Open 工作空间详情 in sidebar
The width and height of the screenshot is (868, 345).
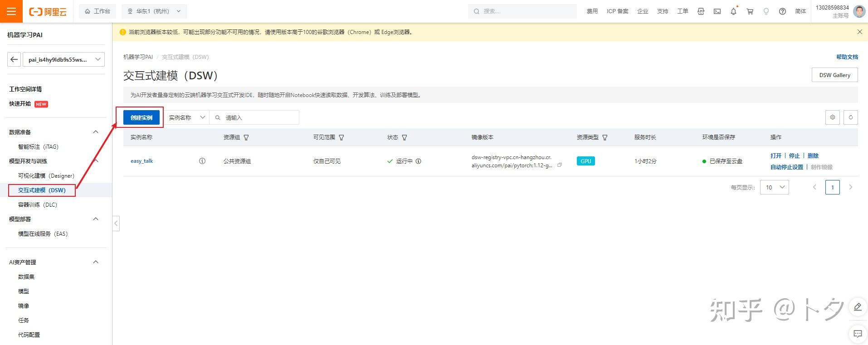click(25, 89)
